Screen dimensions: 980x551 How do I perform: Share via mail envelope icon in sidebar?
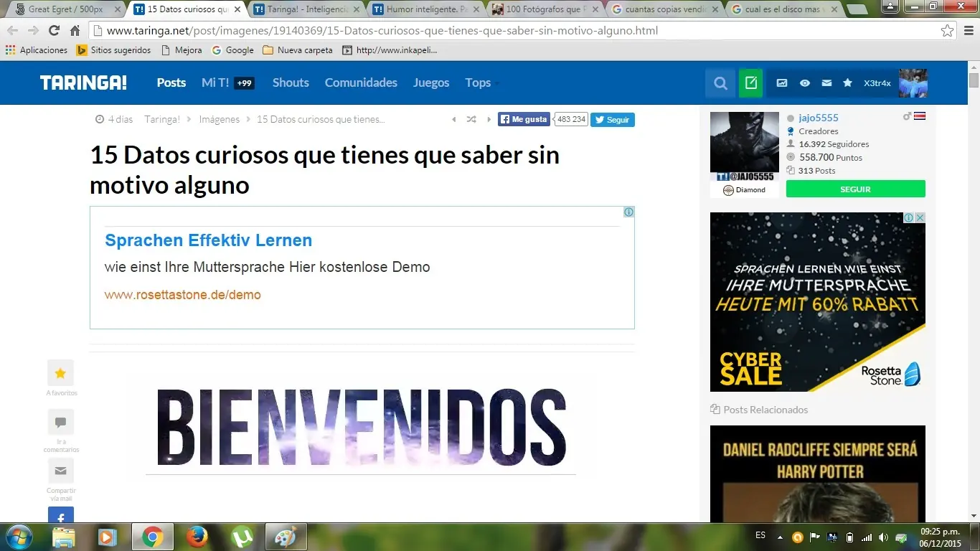60,471
